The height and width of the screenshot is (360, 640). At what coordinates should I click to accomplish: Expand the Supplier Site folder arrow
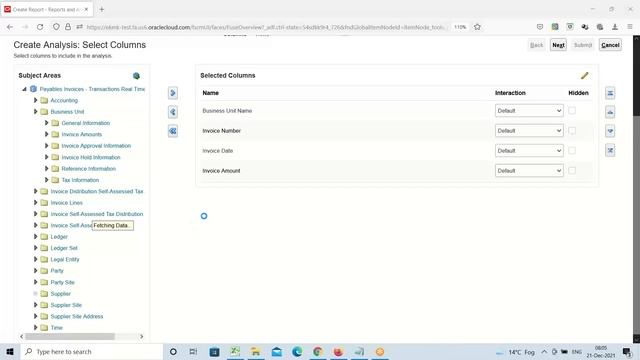tap(36, 305)
